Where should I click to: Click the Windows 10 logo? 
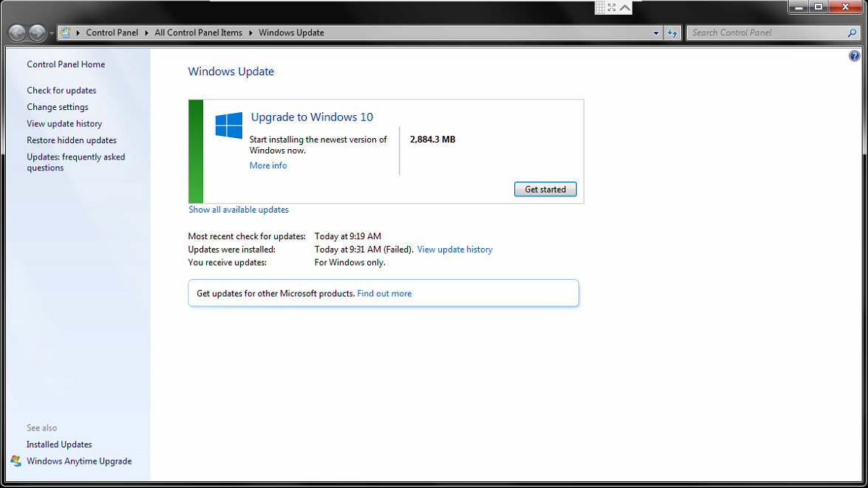(228, 125)
